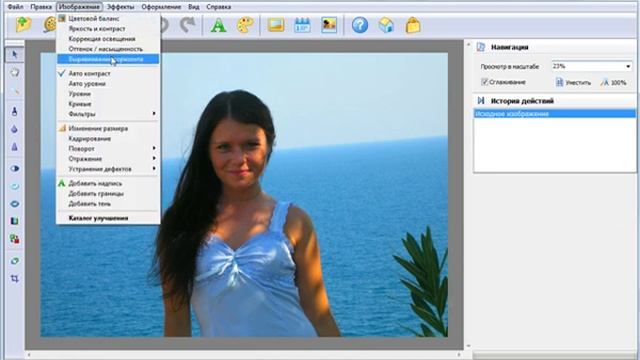
Task: Select Исходное изображение history entry
Action: [555, 113]
